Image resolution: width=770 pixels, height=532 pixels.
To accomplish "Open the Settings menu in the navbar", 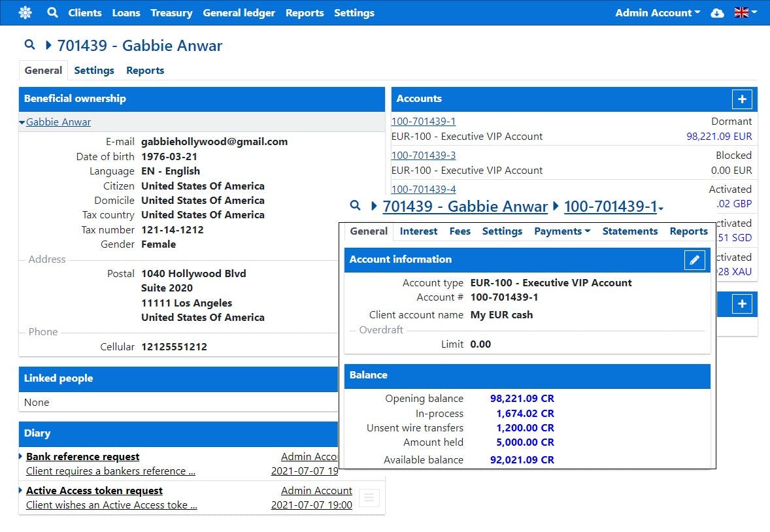I will click(354, 13).
